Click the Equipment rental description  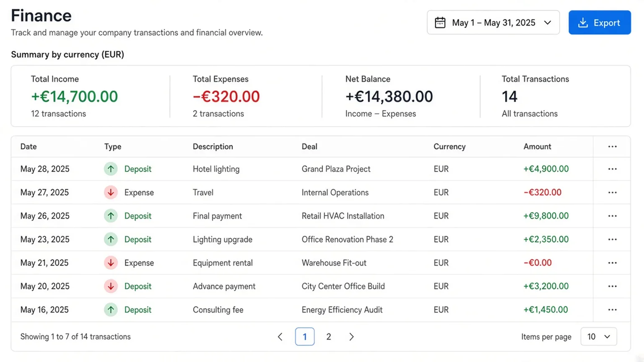pyautogui.click(x=223, y=263)
